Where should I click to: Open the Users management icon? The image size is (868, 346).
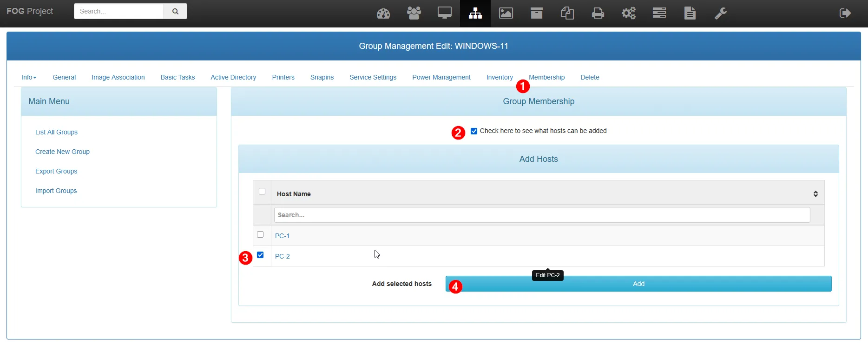pos(414,13)
